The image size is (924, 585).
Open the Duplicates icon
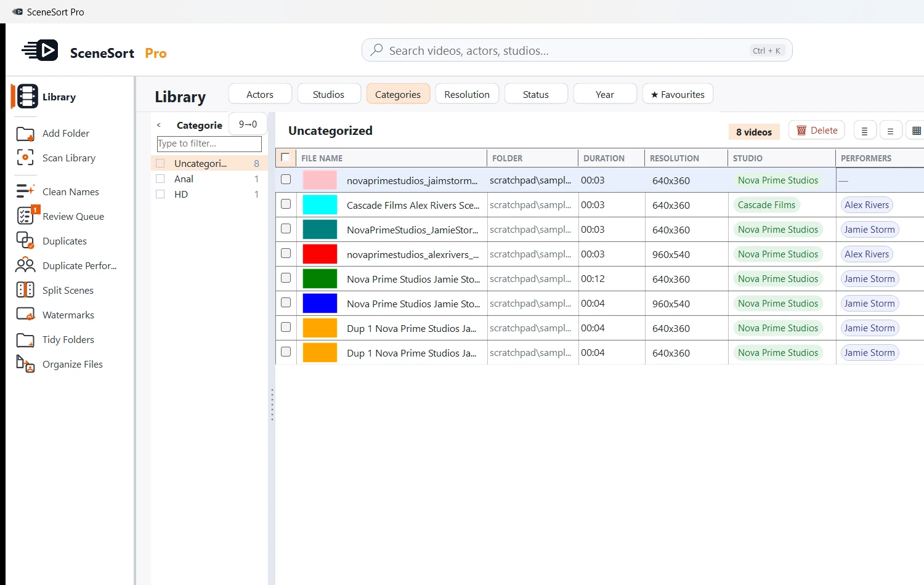pyautogui.click(x=25, y=241)
